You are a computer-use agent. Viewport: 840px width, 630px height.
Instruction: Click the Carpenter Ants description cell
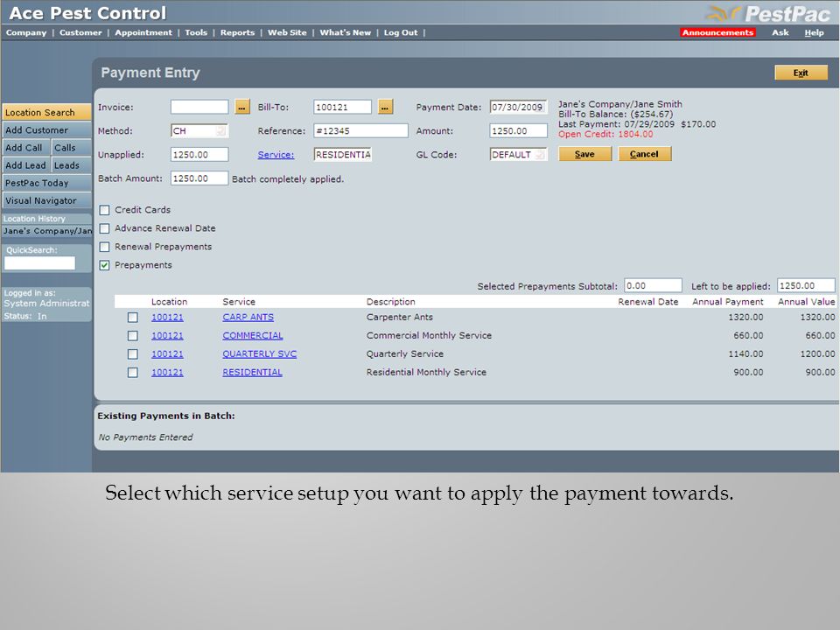(400, 317)
